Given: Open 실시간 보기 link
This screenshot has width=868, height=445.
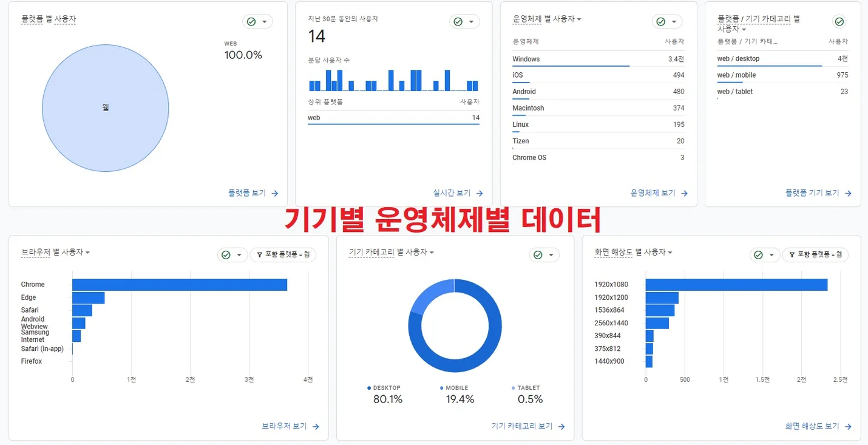Looking at the screenshot, I should (x=458, y=193).
